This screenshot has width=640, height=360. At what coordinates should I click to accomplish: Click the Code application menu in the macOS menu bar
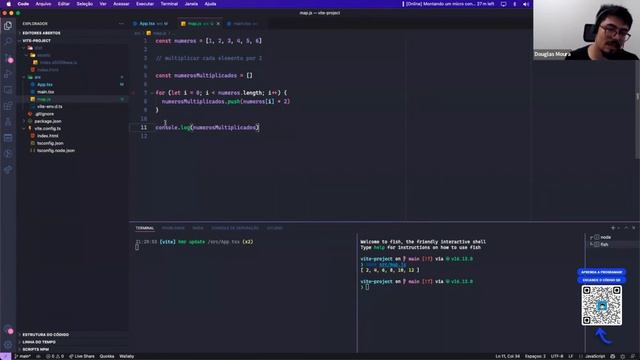[23, 4]
